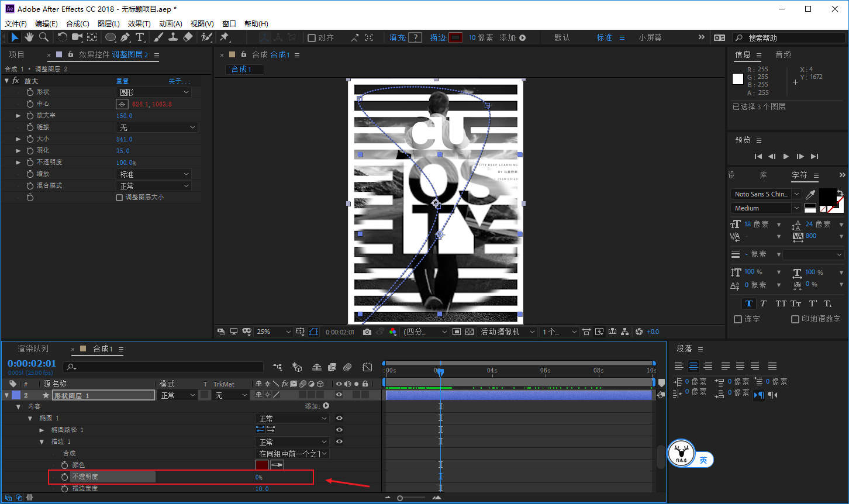Open the Graph Editor in timeline
Image resolution: width=849 pixels, height=504 pixels.
pos(367,367)
